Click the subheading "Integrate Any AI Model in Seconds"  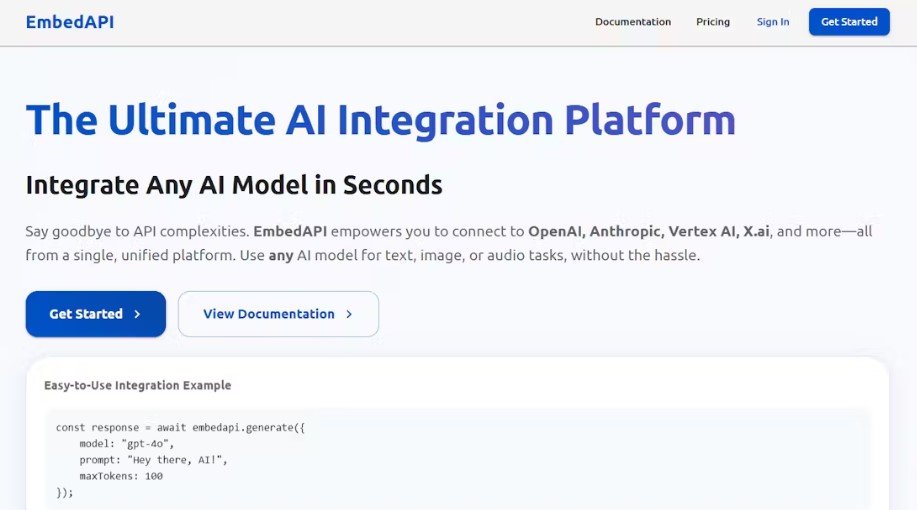click(234, 185)
